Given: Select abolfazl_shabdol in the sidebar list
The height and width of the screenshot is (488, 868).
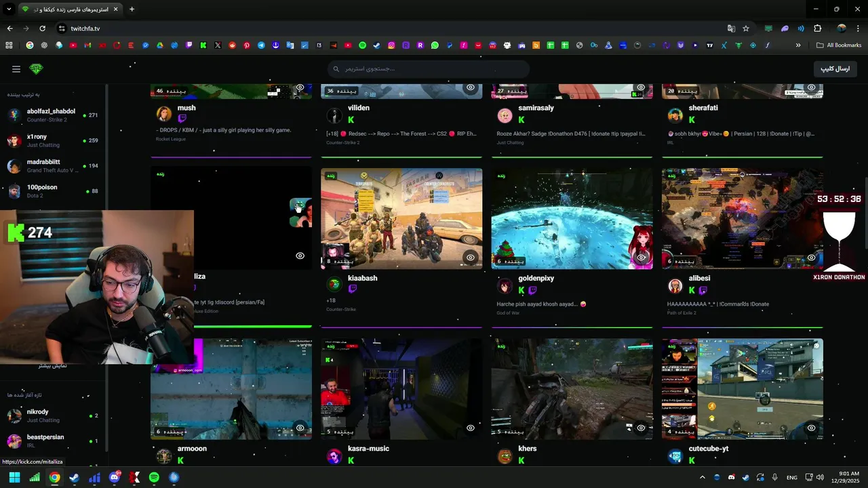Looking at the screenshot, I should 53,115.
